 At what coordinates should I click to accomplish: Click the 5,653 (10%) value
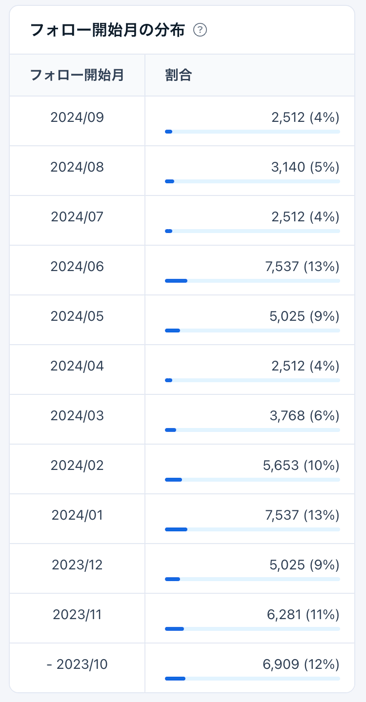(x=302, y=466)
